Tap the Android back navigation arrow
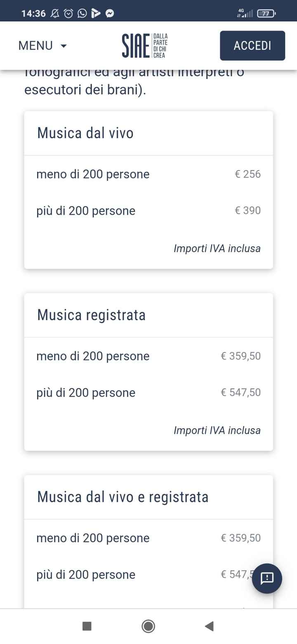This screenshot has width=297, height=644. tap(209, 626)
